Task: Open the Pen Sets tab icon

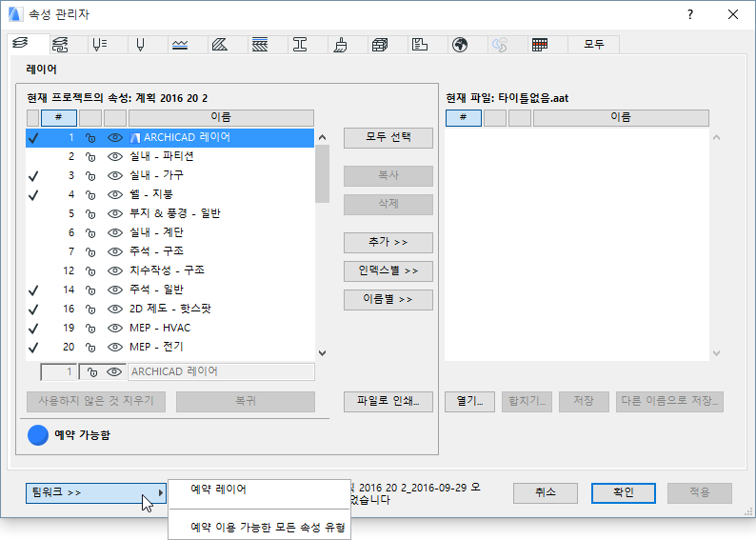Action: pos(100,45)
